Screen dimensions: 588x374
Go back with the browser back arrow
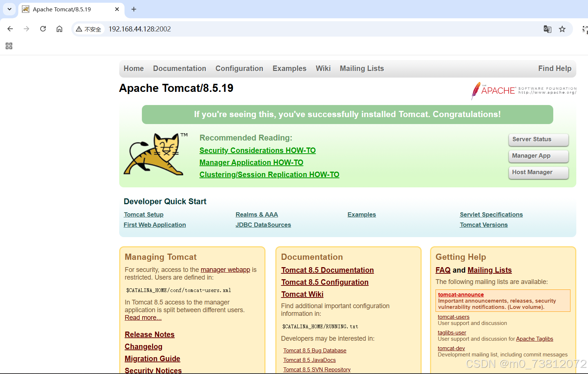(10, 29)
